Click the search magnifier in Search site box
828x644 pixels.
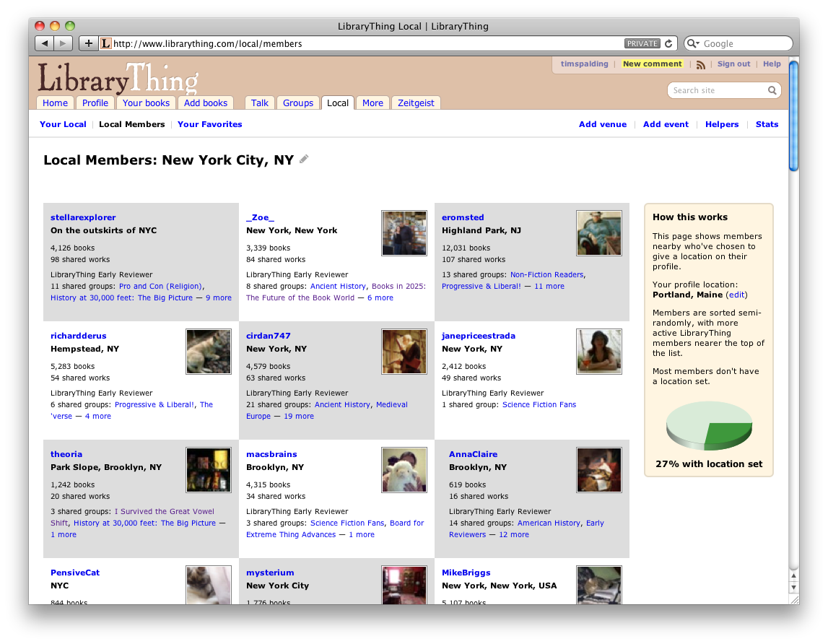point(772,90)
